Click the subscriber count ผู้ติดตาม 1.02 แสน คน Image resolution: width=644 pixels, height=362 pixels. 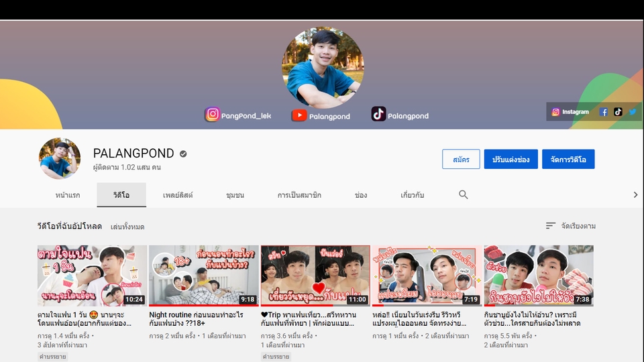[127, 167]
